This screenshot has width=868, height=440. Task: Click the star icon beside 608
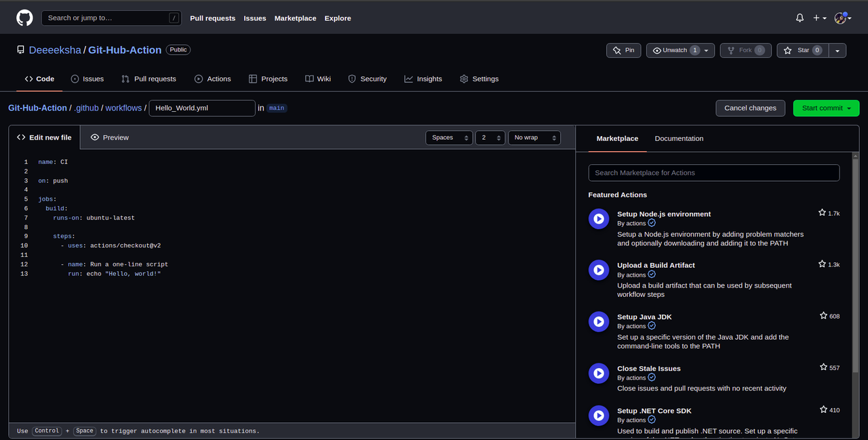(x=823, y=316)
